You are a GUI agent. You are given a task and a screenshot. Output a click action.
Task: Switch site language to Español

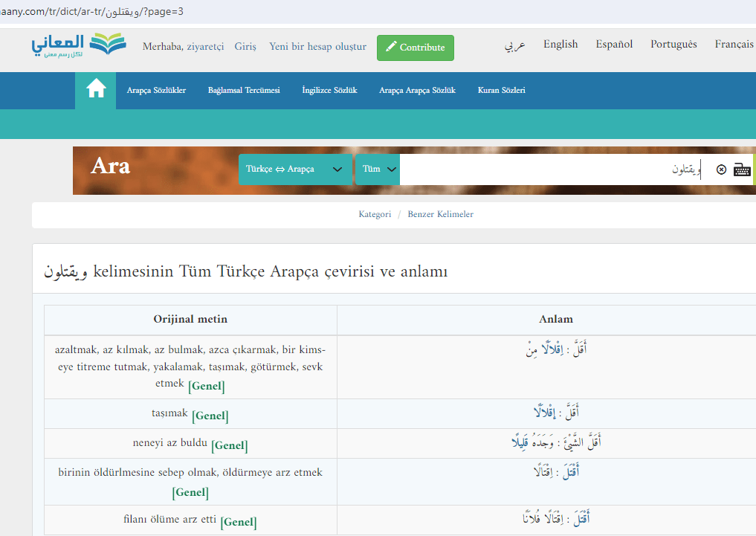(x=614, y=45)
